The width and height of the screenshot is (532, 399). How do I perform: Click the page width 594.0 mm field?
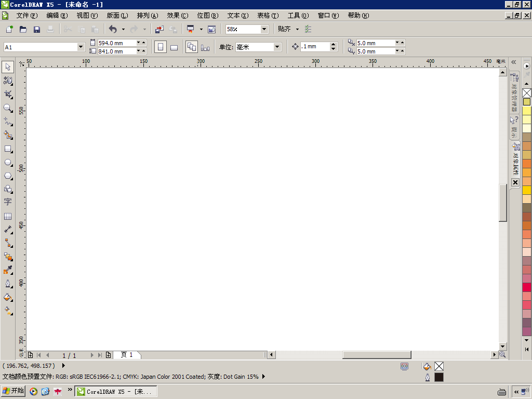117,43
